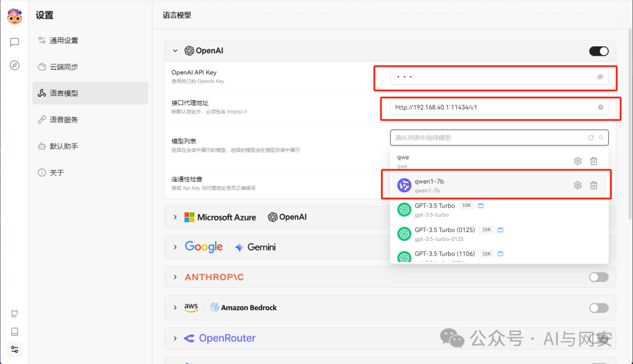The width and height of the screenshot is (633, 364).
Task: Disable the OpenAI provider switch
Action: [598, 51]
